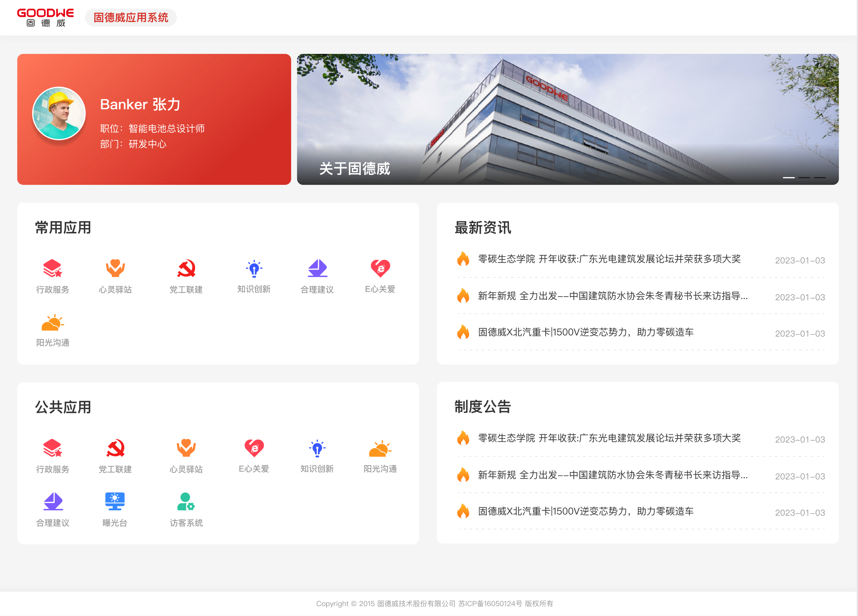Click flame icon beside 零碳生态学院 in 最新资讯

tap(463, 259)
